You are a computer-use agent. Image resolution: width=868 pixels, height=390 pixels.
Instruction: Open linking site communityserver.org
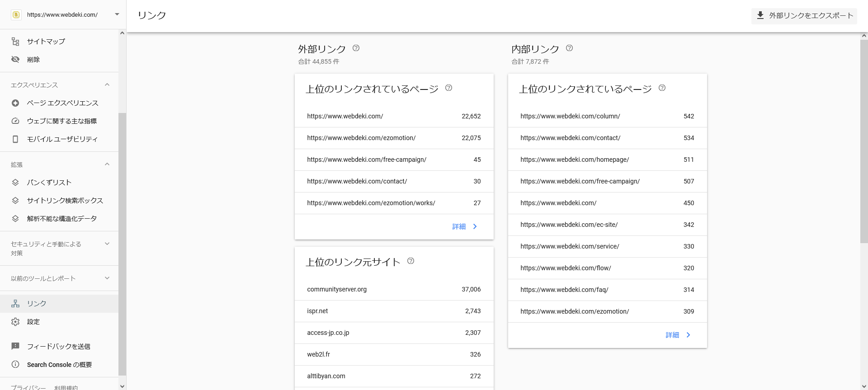click(394, 289)
